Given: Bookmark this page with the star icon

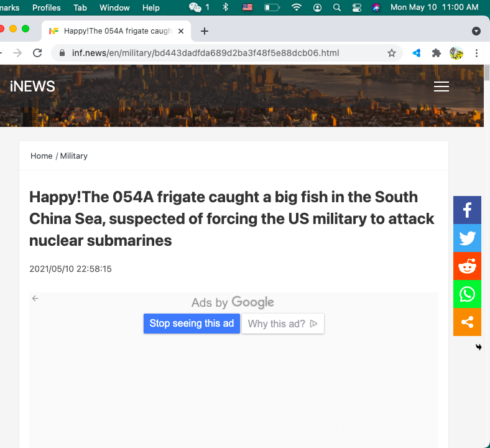Looking at the screenshot, I should (x=391, y=53).
